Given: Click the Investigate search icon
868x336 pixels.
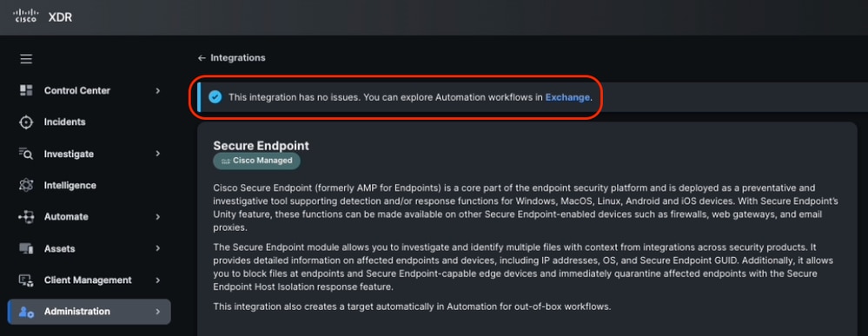Looking at the screenshot, I should (x=26, y=154).
